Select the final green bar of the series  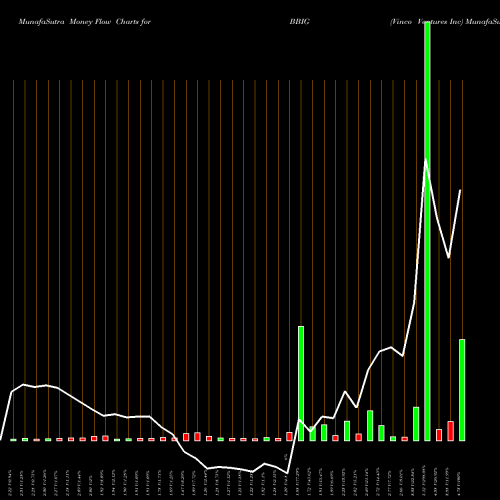pyautogui.click(x=462, y=390)
